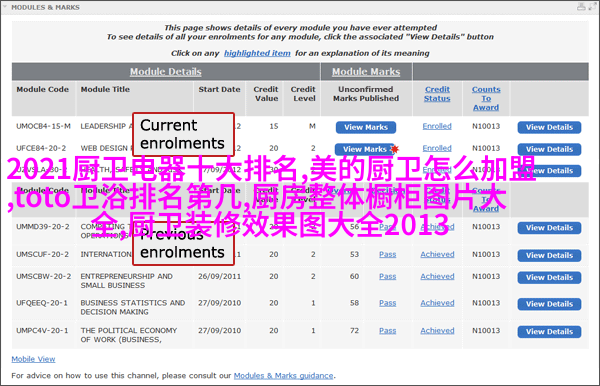600x386 pixels.
Task: View Details for UMSCBW-20-2
Action: (x=549, y=277)
